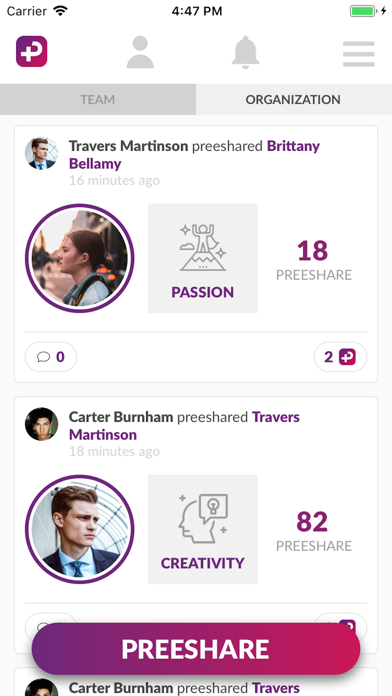Switch to the TEAM tab
Image resolution: width=392 pixels, height=696 pixels.
tap(98, 99)
